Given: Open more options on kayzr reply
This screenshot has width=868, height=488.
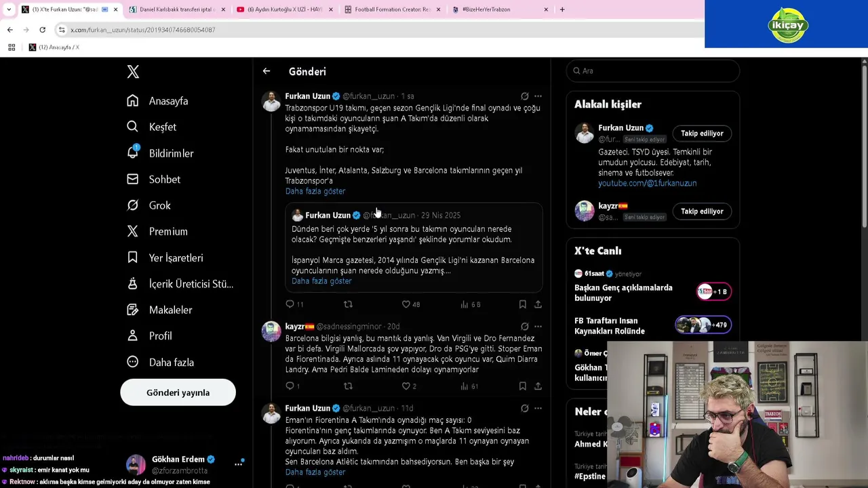Looking at the screenshot, I should pos(538,327).
